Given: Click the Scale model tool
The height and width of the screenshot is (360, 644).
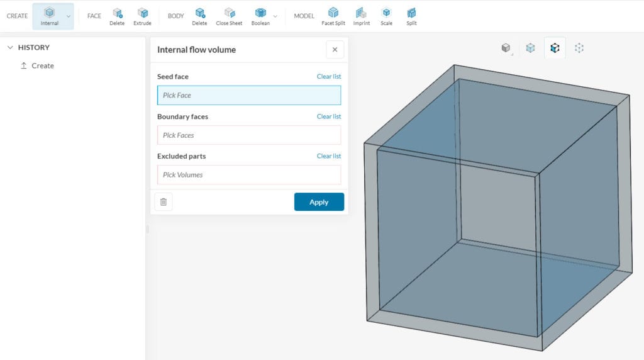Looking at the screenshot, I should 386,16.
